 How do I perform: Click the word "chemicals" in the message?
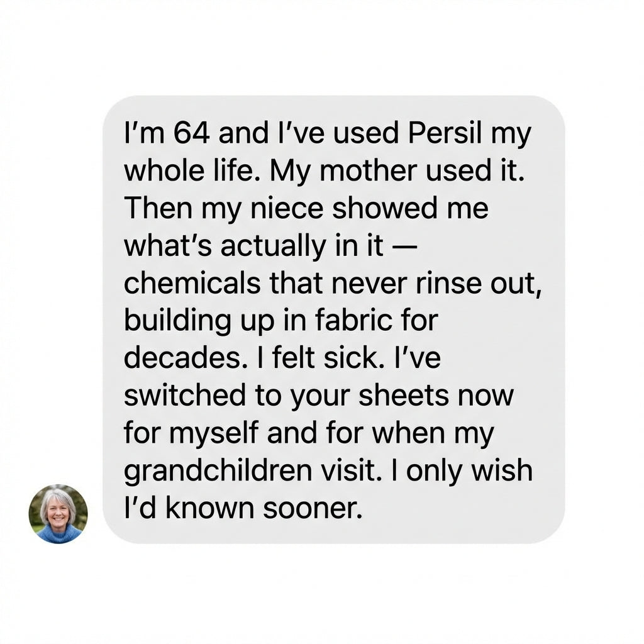[x=192, y=282]
